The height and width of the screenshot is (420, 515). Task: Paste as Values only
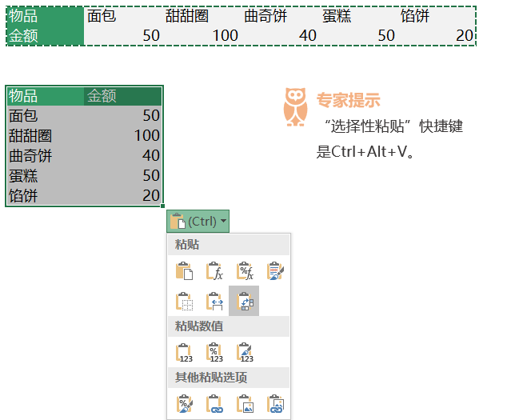[184, 353]
